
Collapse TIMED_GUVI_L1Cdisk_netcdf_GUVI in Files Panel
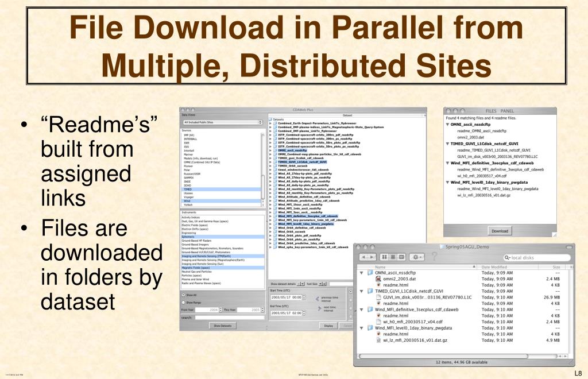[448, 144]
